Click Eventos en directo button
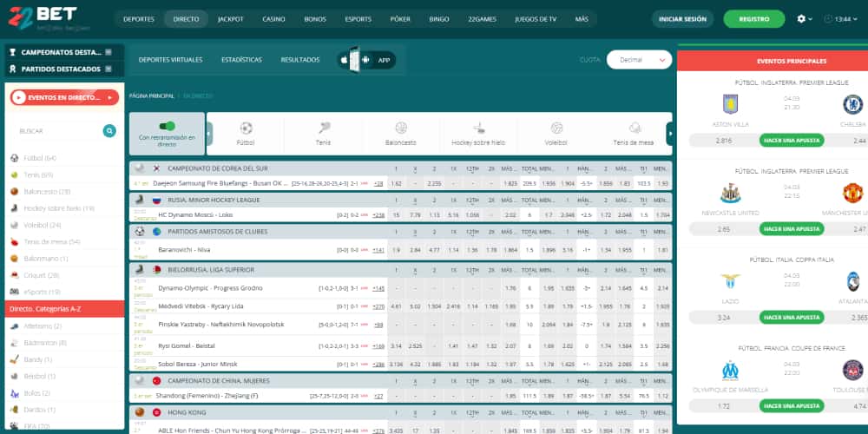The width and height of the screenshot is (868, 434). pyautogui.click(x=65, y=97)
